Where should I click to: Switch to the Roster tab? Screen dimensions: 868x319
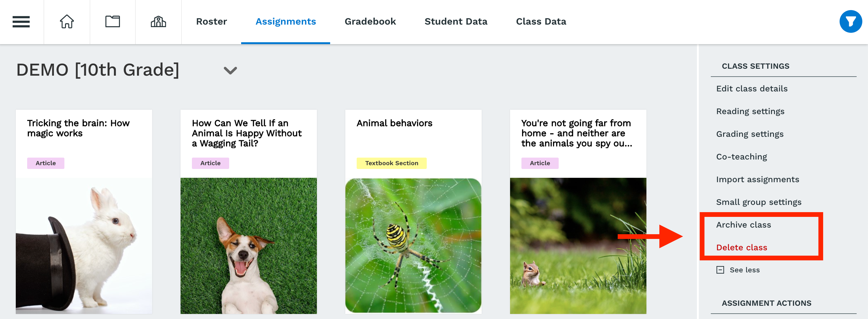click(211, 21)
